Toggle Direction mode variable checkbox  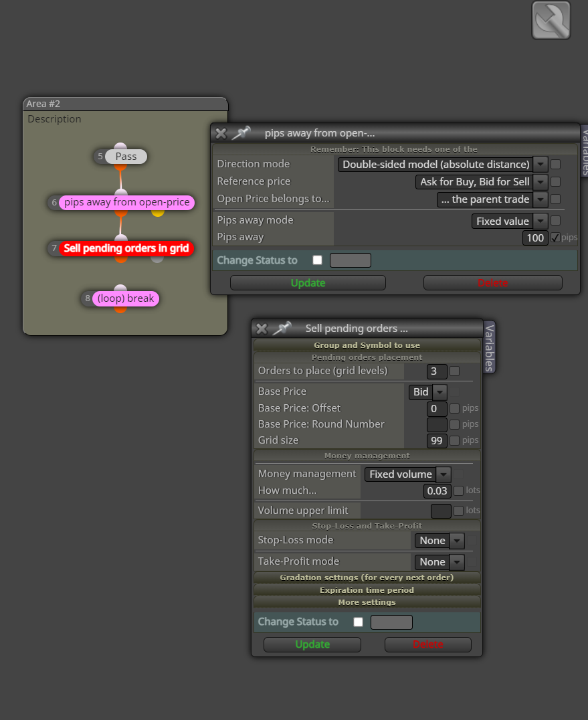(x=555, y=164)
